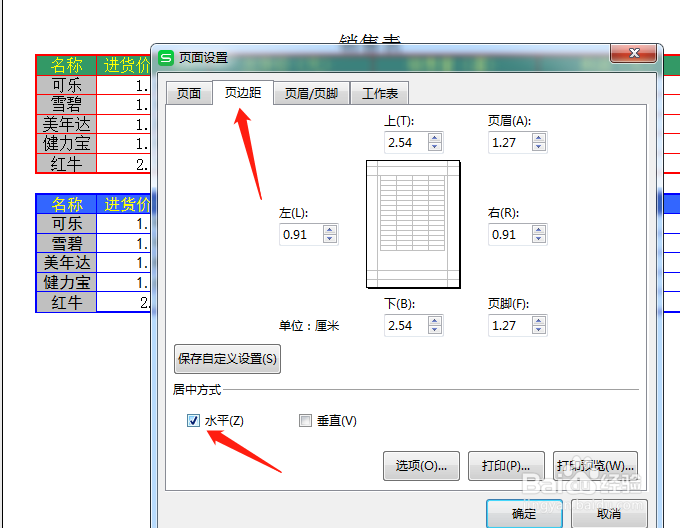Click the green WPS icon in the title bar
Viewport: 680px width, 528px height.
click(166, 57)
